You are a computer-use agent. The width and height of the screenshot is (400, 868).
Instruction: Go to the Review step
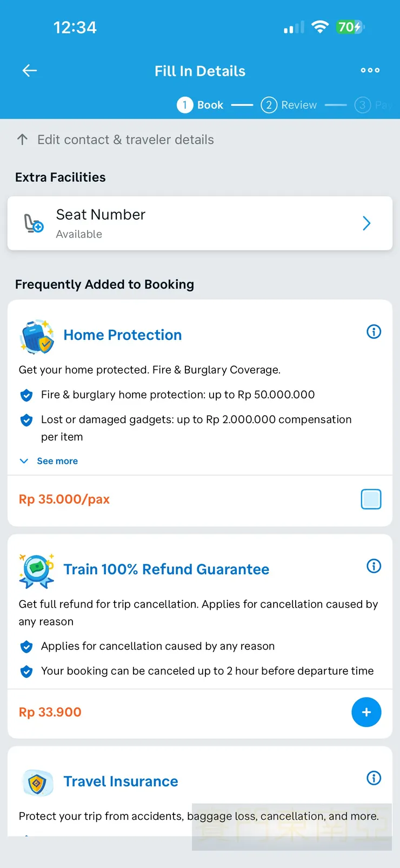tap(289, 105)
